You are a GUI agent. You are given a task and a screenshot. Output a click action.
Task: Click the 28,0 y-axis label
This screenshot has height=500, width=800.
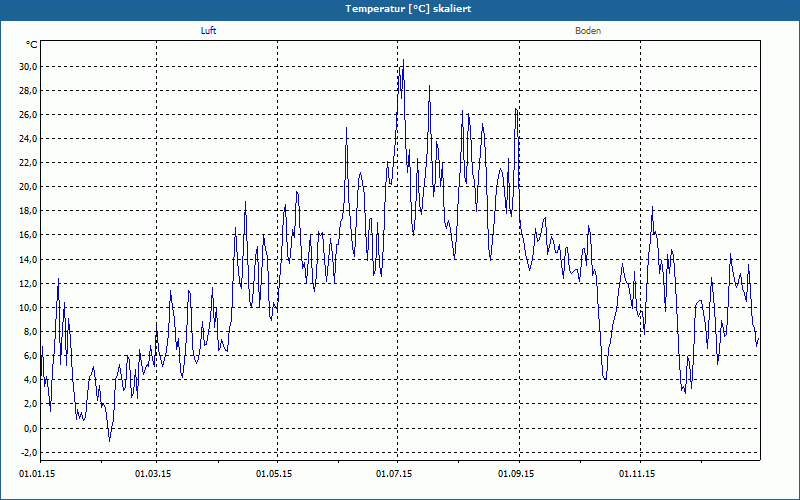[28, 90]
